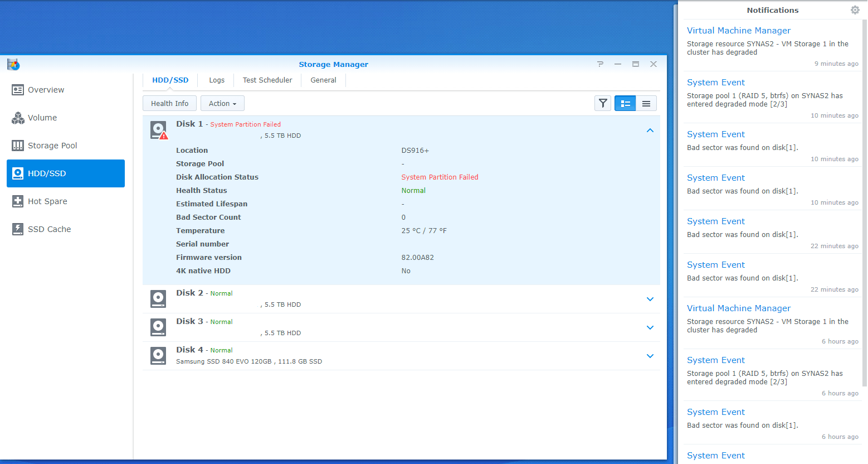Open the top Virtual Machine Manager notification link
Screen dimensions: 868x464
(x=739, y=31)
